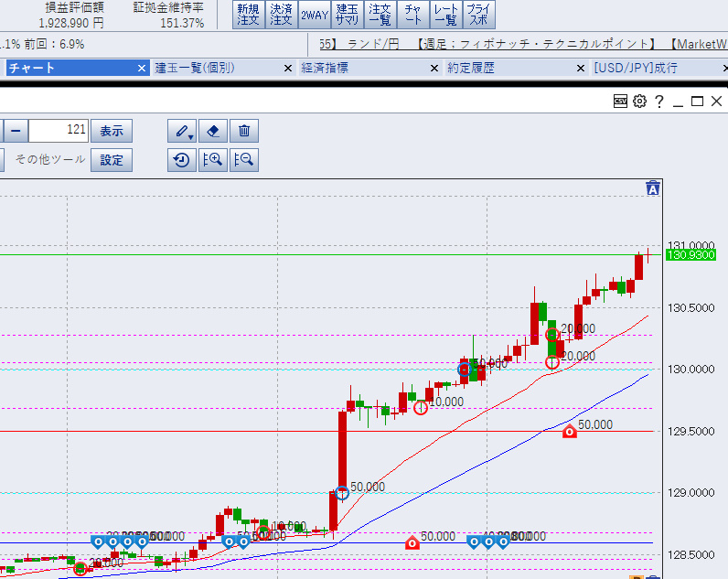Click the zoom in magnifier icon

(213, 160)
